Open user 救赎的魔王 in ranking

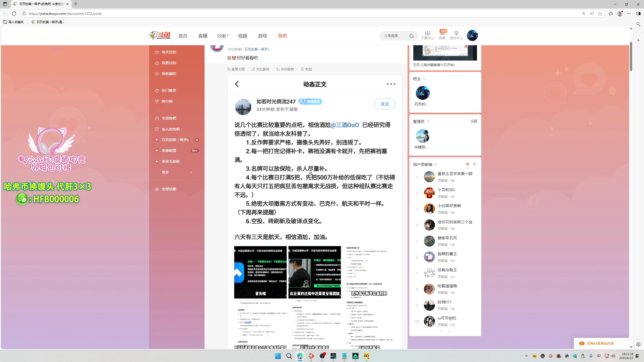pos(447,254)
